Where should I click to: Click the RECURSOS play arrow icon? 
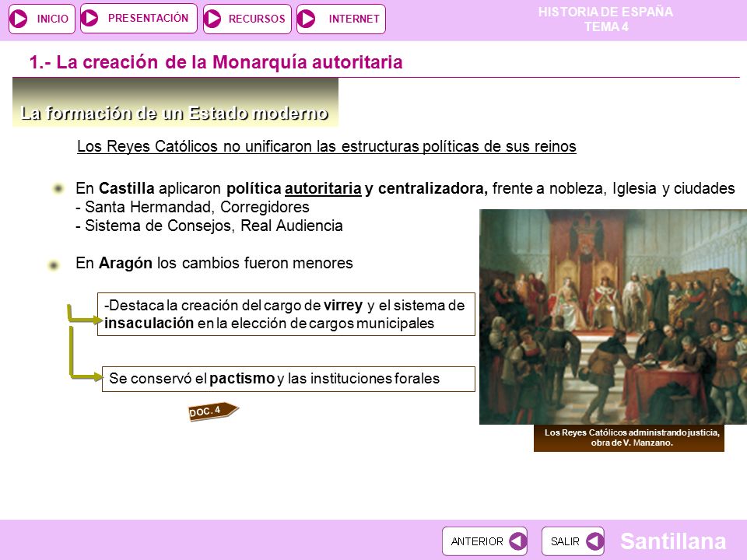(x=212, y=19)
